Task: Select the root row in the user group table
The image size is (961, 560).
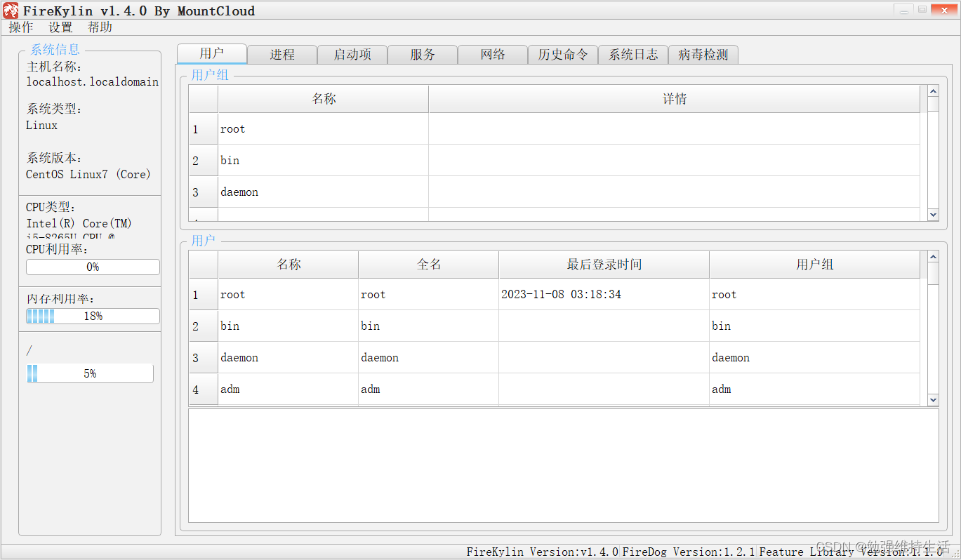Action: coord(324,128)
